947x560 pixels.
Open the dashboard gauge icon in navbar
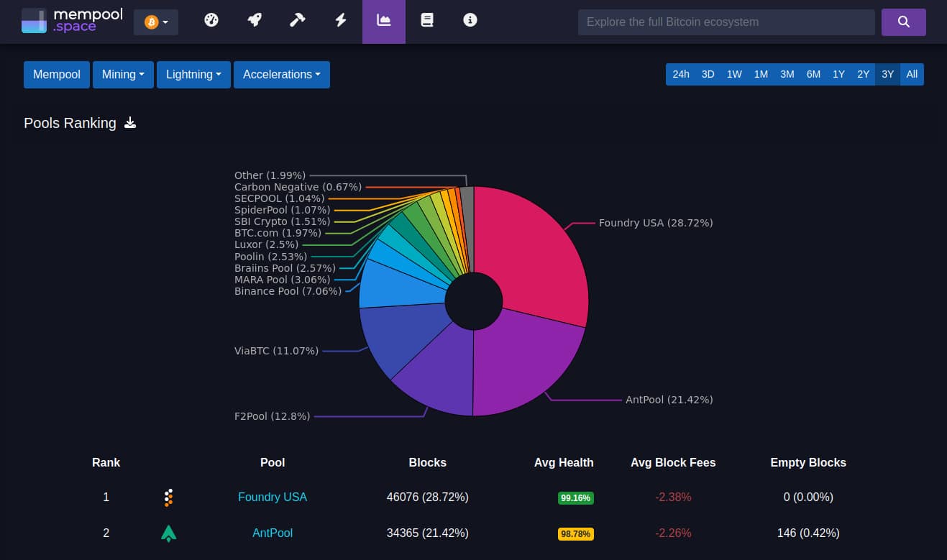[x=211, y=20]
